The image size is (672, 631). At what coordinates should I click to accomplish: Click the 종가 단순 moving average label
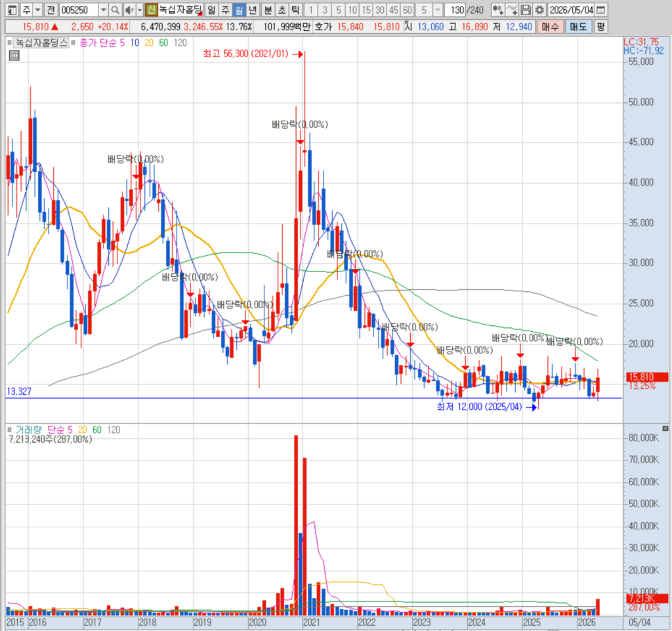[x=98, y=43]
